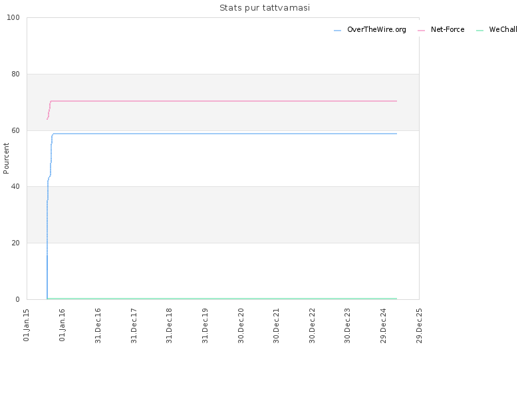532x399 pixels.
Task: Click the OverTheWire.org blue legend swatch
Action: tap(337, 31)
